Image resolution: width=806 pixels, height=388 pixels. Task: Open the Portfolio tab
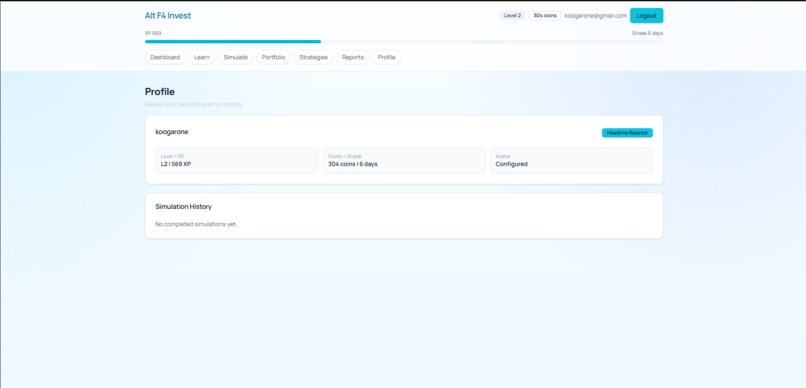coord(273,57)
